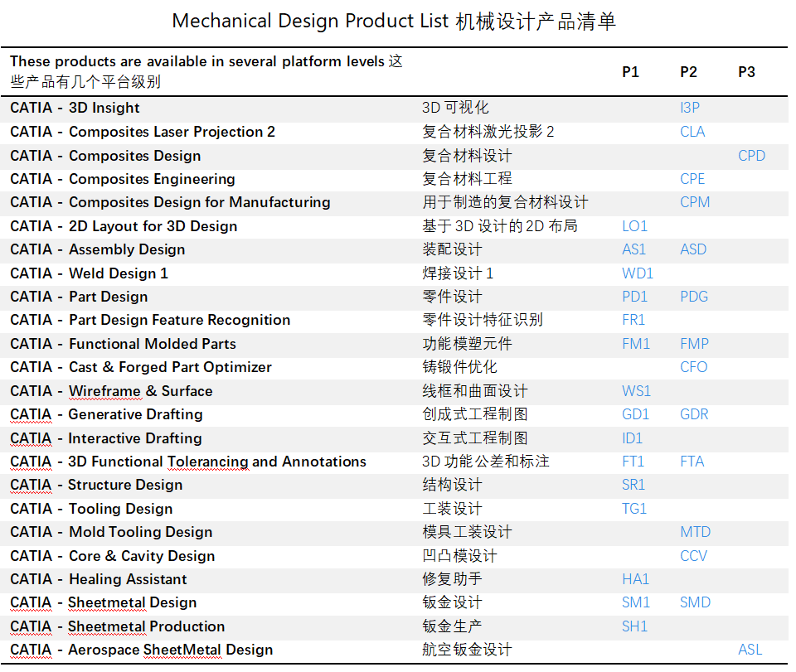
Task: Select 'CATIA - Cast & Forged Part Optimizer'
Action: click(x=141, y=367)
